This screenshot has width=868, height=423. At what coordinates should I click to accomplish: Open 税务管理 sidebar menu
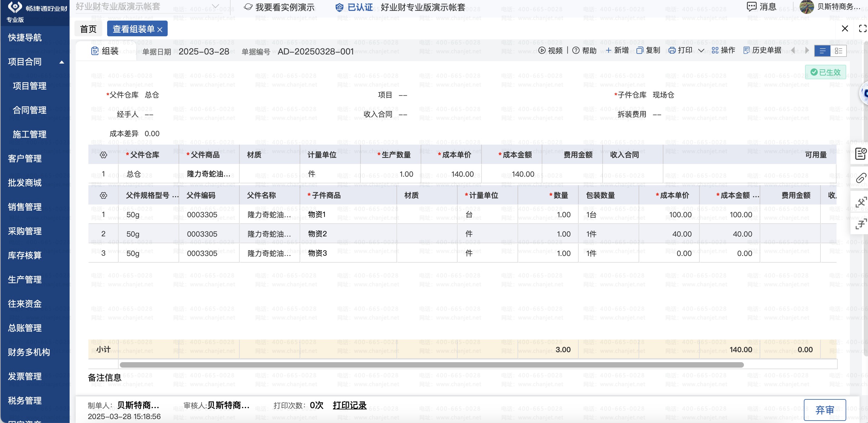pyautogui.click(x=25, y=401)
